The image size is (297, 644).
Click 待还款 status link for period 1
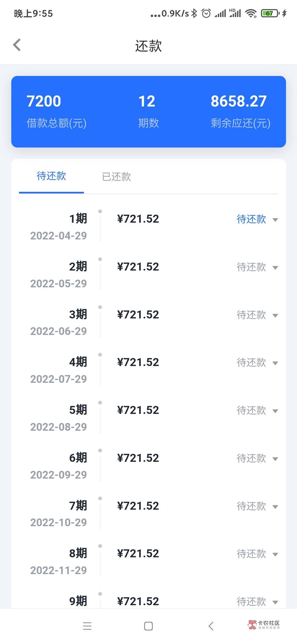pos(251,219)
